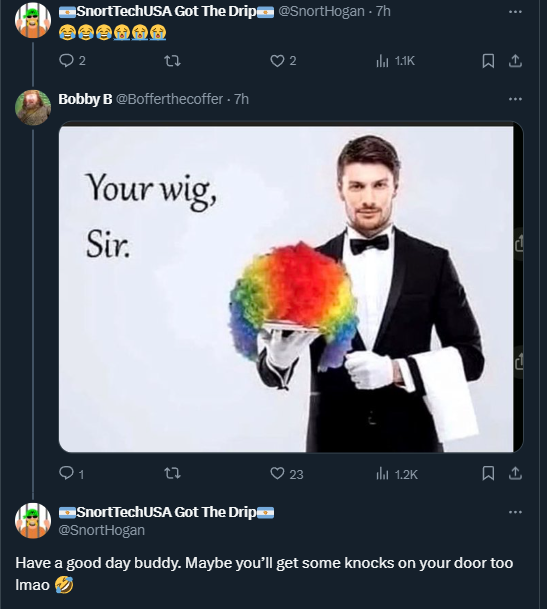Bookmark Bobby B's wig meme tweet
This screenshot has height=609, width=547.
[488, 473]
